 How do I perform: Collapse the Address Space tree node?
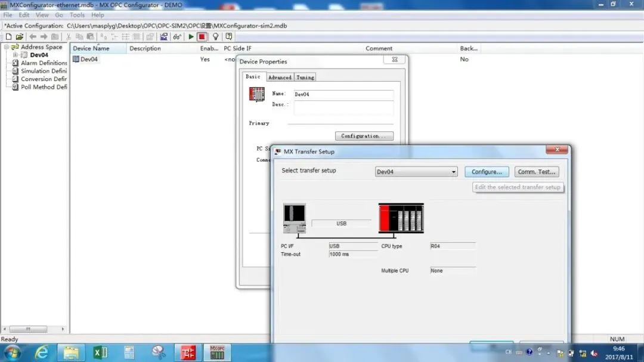pyautogui.click(x=7, y=47)
